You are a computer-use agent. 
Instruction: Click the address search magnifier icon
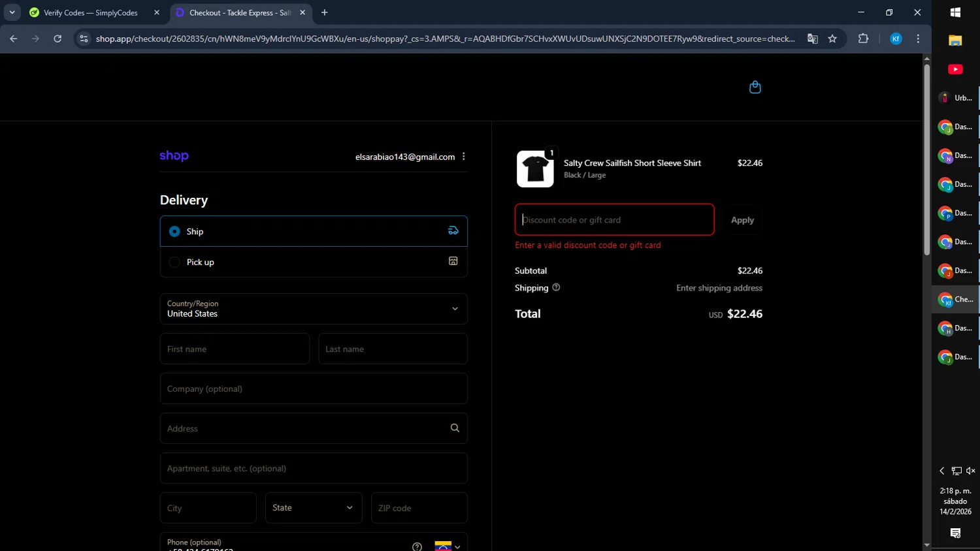tap(455, 428)
